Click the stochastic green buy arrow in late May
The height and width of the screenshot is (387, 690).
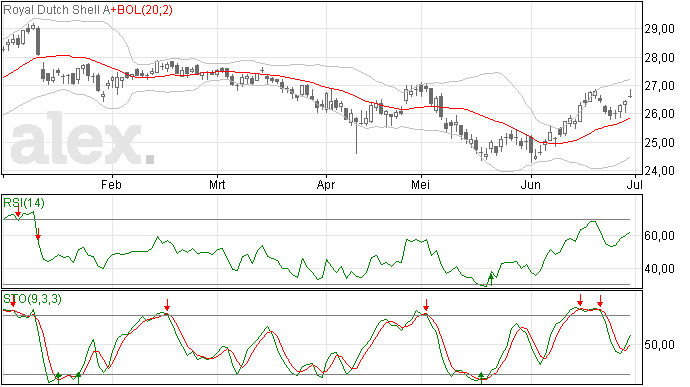482,378
